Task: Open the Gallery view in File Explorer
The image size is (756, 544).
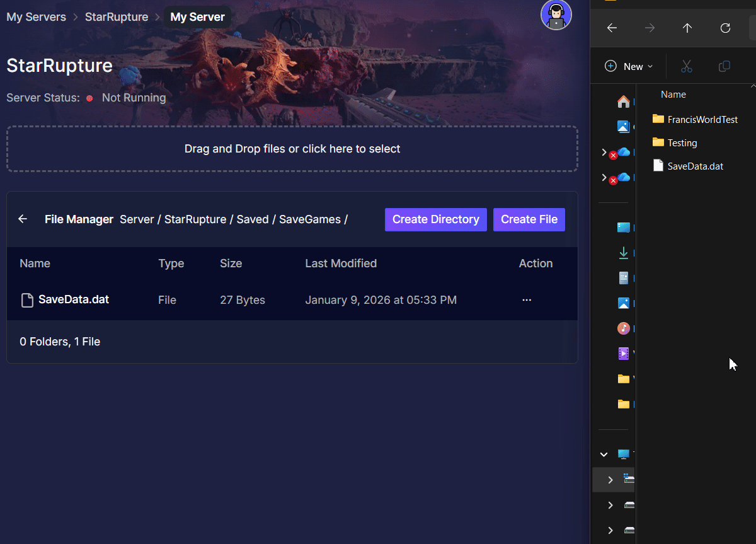Action: coord(624,126)
